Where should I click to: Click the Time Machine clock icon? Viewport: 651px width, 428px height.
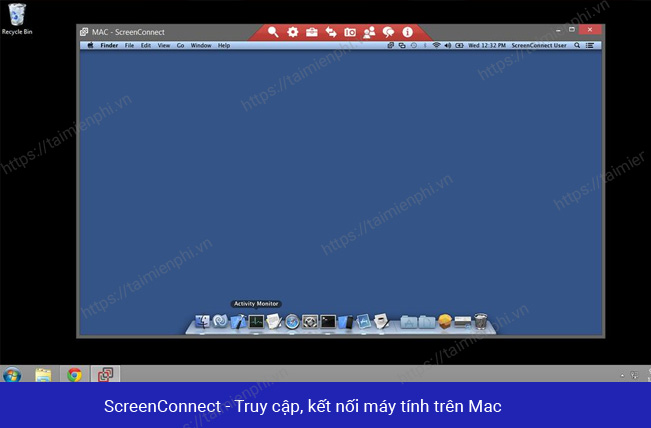[414, 45]
